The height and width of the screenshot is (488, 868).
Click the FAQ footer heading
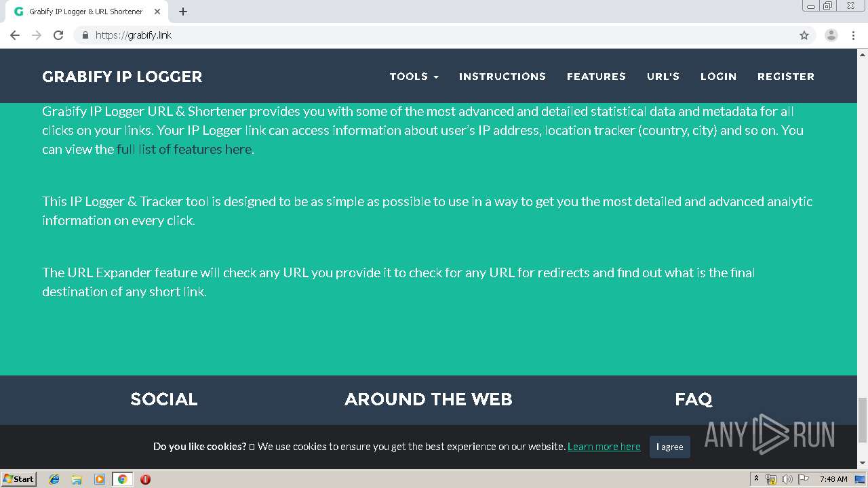693,399
